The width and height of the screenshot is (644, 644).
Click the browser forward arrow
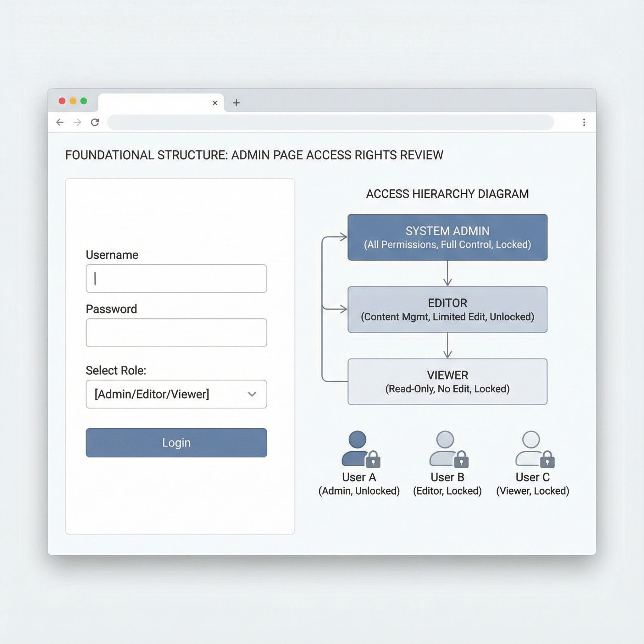point(77,122)
